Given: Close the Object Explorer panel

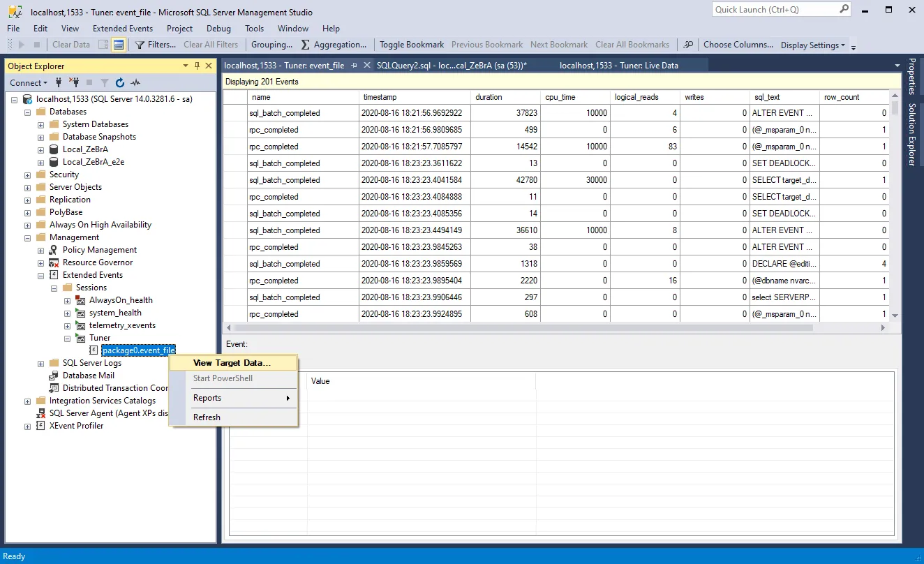Looking at the screenshot, I should click(x=209, y=66).
